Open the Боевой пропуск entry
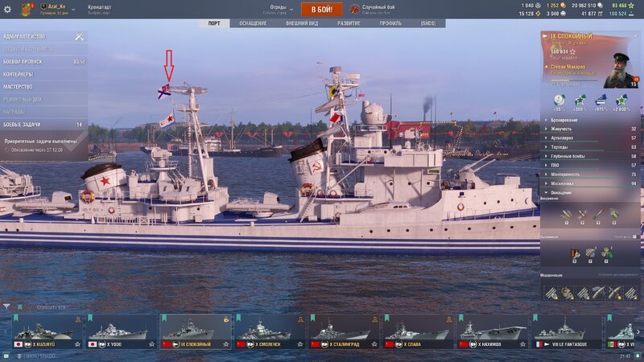644x362 pixels. (x=43, y=62)
